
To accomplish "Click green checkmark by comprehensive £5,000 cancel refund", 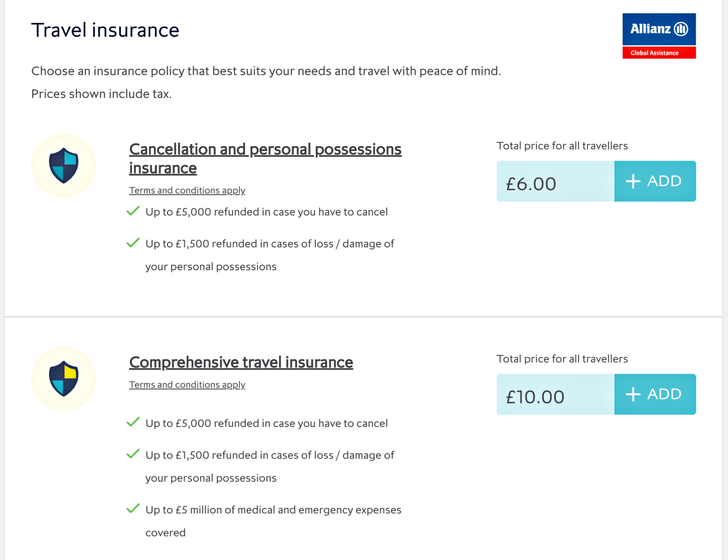I will pos(133,422).
